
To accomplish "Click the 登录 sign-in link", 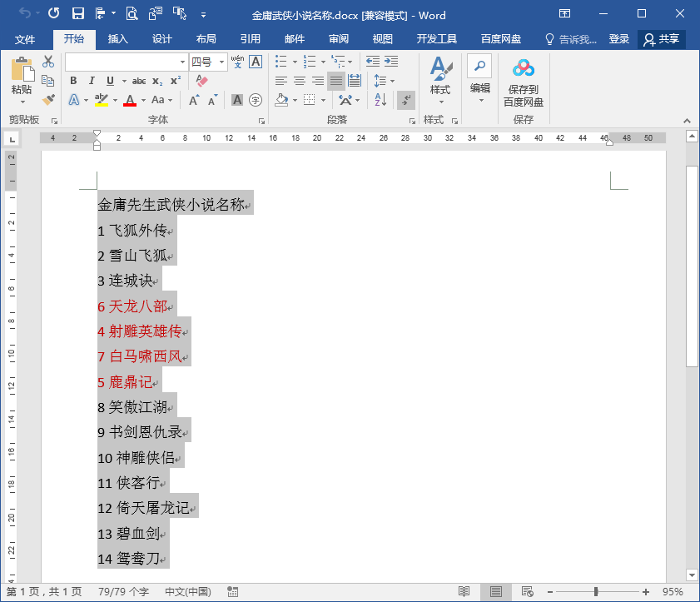I will point(618,39).
